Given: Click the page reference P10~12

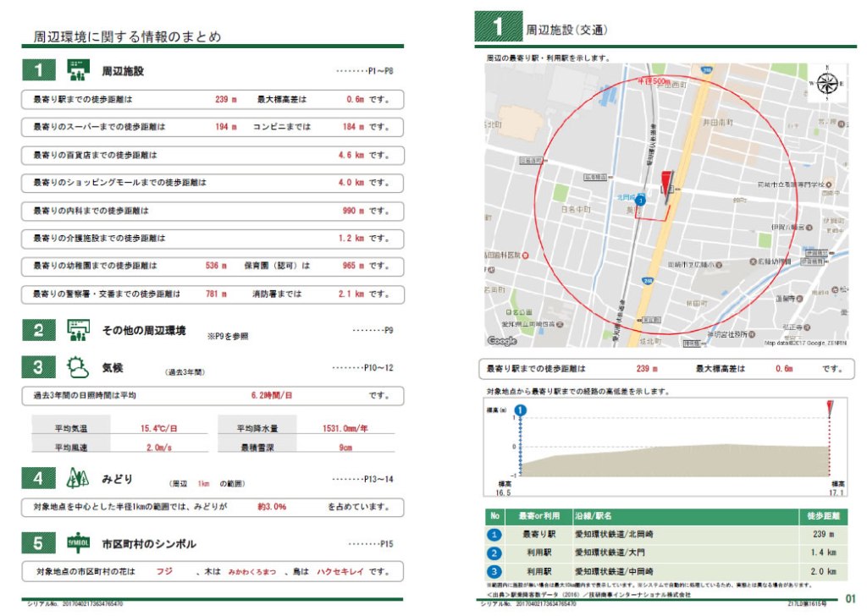Looking at the screenshot, I should pyautogui.click(x=378, y=367).
